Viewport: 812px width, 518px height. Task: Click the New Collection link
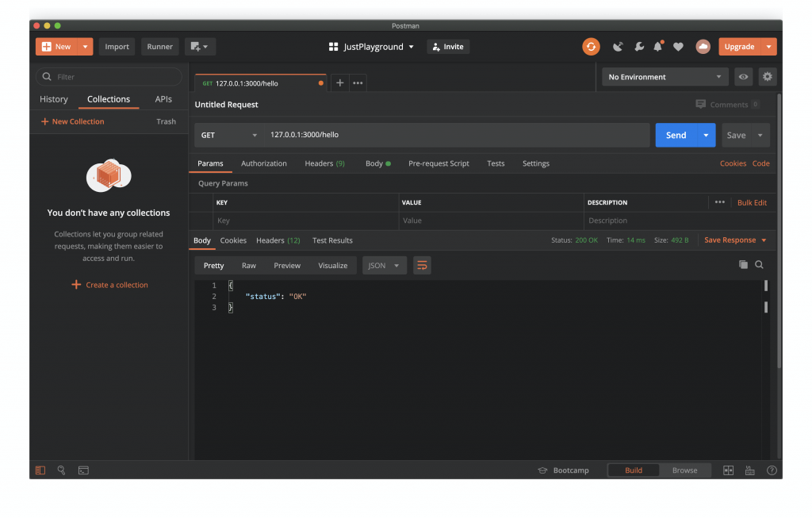point(72,121)
